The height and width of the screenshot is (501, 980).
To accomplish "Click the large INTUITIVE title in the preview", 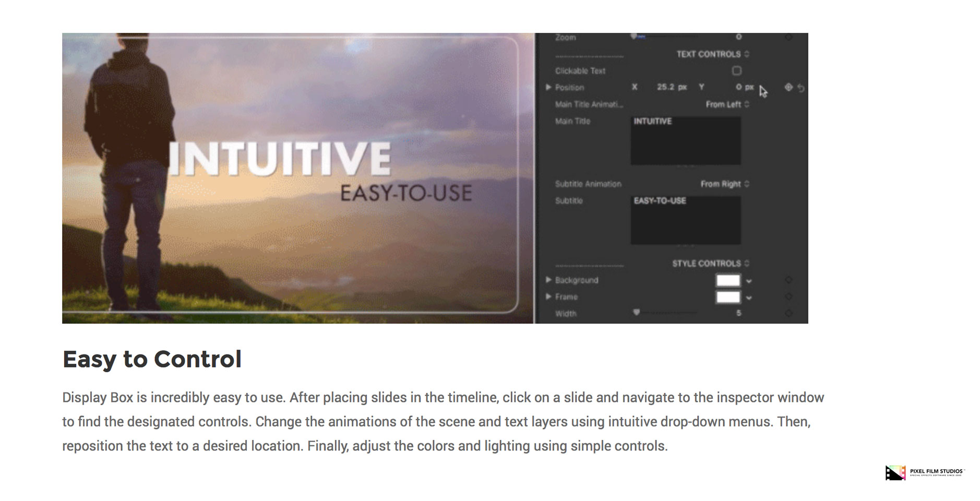I will pos(280,159).
